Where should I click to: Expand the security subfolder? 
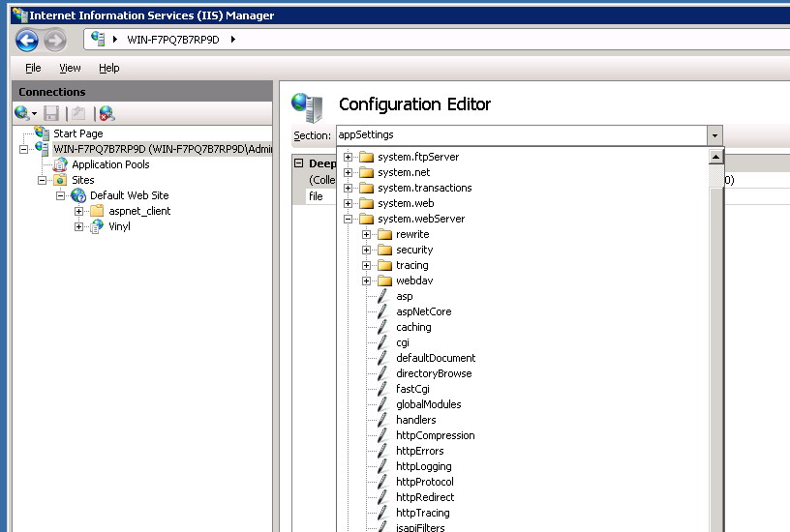pos(366,251)
